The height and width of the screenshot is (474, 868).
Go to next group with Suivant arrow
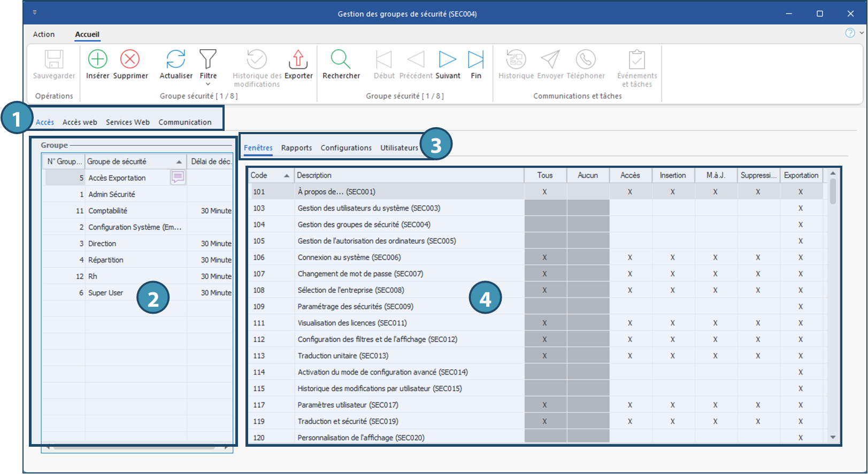click(447, 59)
